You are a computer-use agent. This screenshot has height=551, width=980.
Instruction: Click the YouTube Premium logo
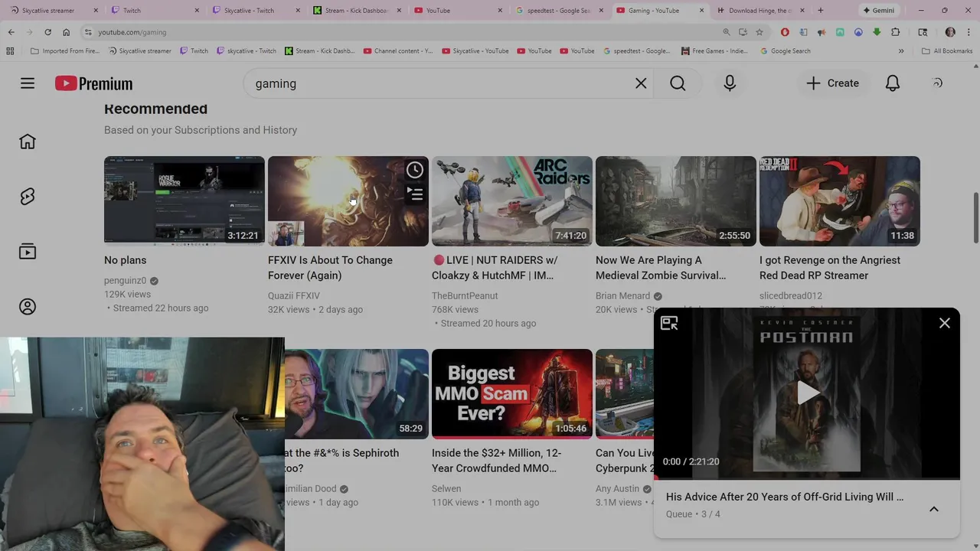(x=93, y=83)
